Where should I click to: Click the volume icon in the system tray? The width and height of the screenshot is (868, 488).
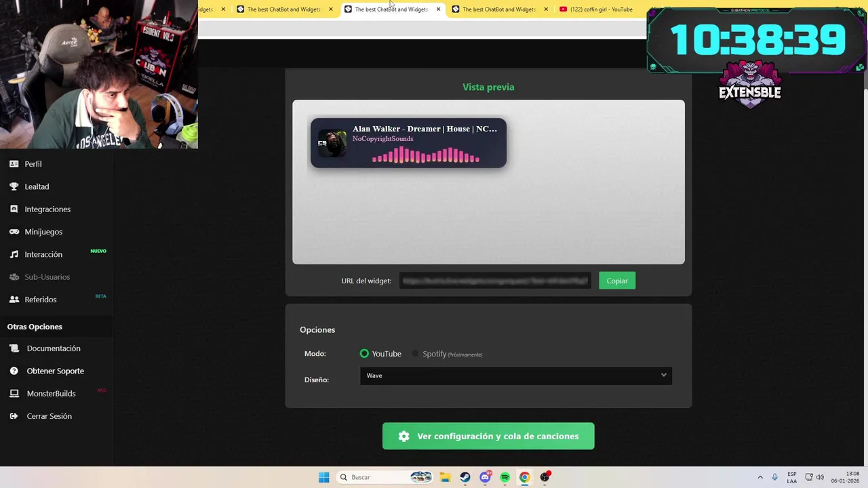[820, 477]
